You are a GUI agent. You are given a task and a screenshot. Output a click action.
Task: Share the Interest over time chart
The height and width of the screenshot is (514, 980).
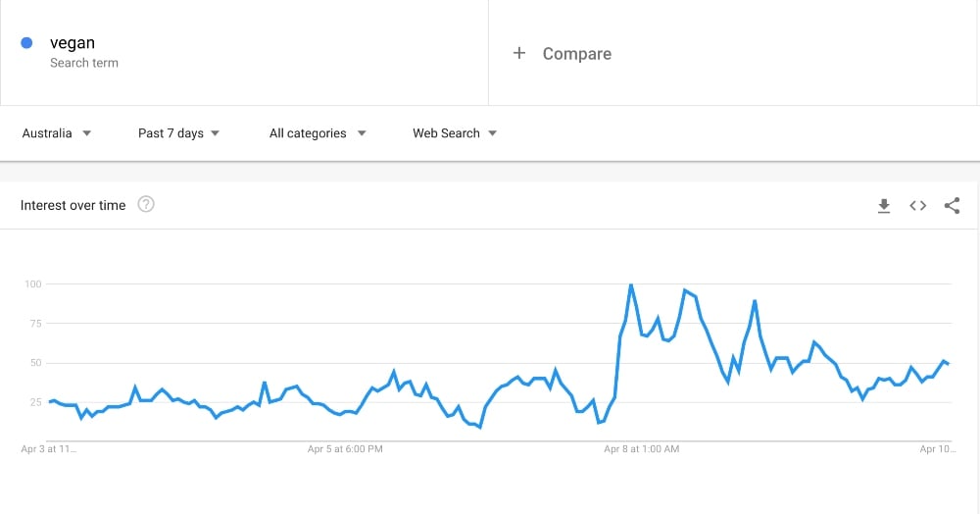tap(952, 206)
